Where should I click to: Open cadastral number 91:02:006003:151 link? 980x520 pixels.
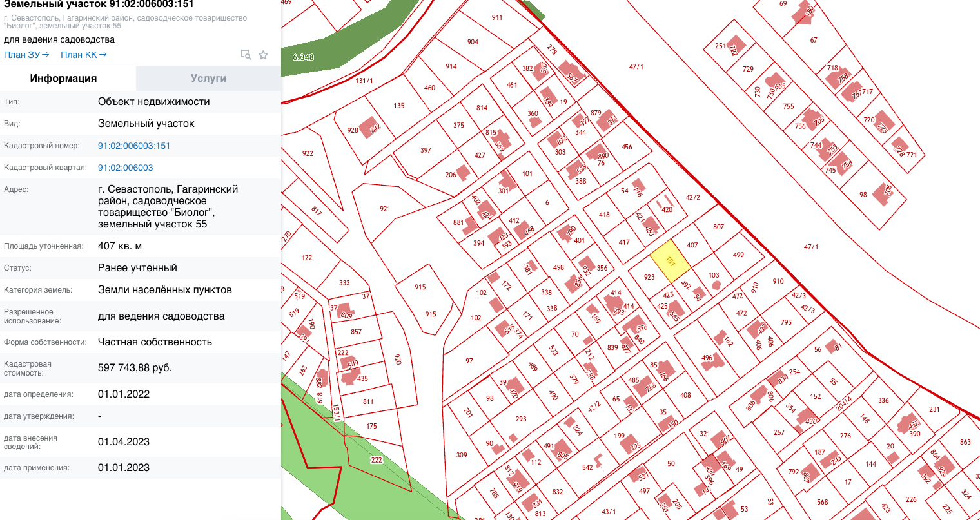(x=134, y=146)
